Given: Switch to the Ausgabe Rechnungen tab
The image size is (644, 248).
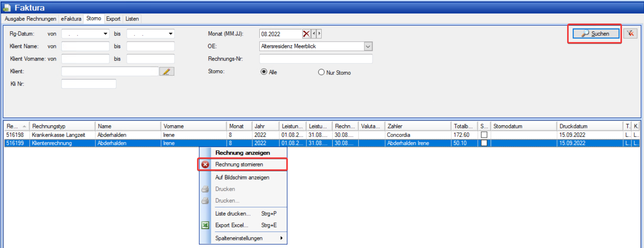Looking at the screenshot, I should [x=31, y=19].
